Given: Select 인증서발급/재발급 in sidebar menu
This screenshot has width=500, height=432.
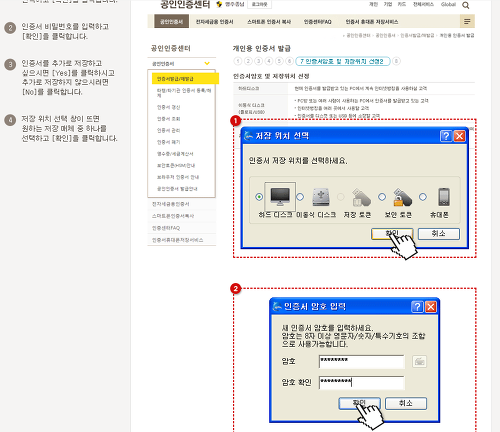Looking at the screenshot, I should [x=185, y=79].
